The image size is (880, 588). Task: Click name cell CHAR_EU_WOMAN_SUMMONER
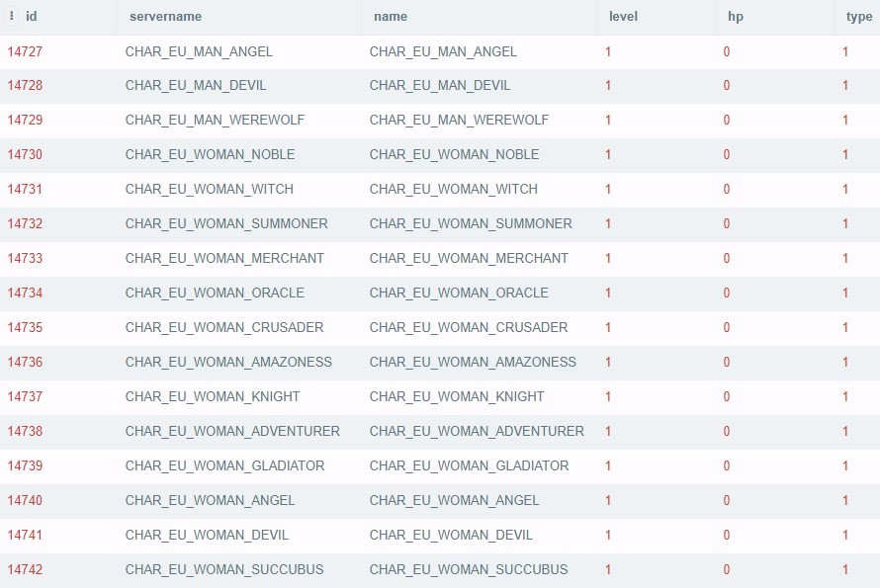tap(471, 224)
